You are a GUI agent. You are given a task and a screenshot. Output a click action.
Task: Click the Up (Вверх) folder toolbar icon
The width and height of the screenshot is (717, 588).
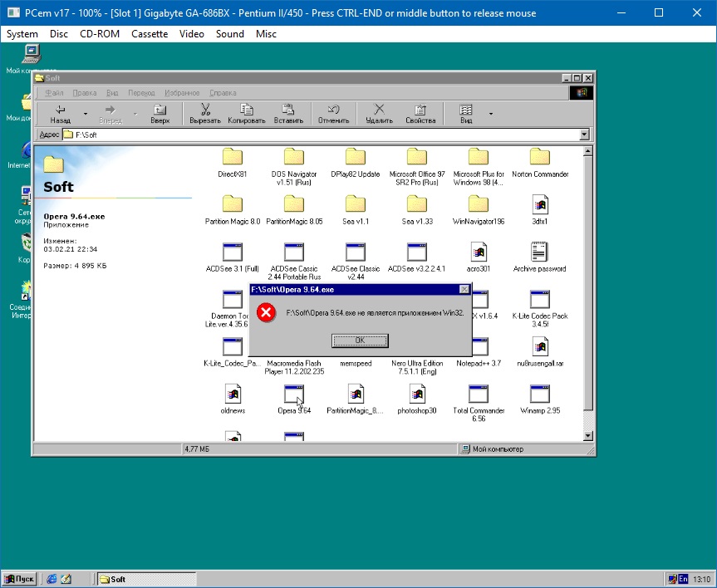(160, 110)
